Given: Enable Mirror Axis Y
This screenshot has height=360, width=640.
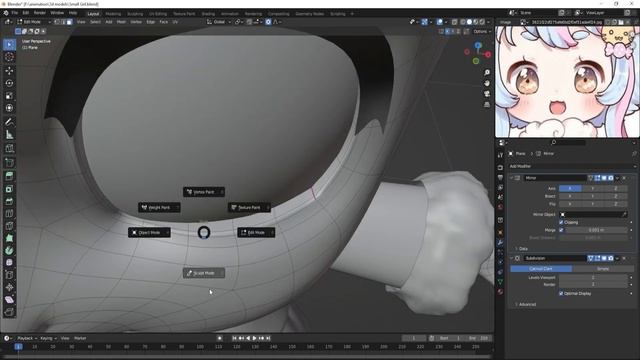Looking at the screenshot, I should (593, 189).
